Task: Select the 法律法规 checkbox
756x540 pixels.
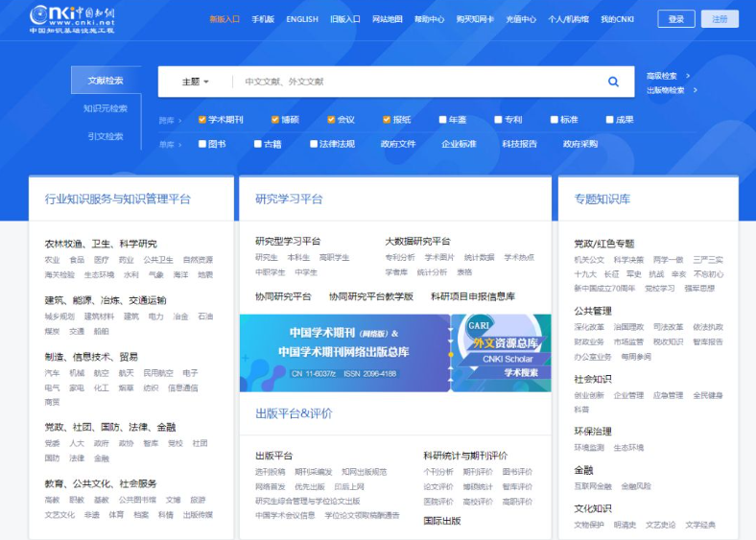Action: (314, 144)
